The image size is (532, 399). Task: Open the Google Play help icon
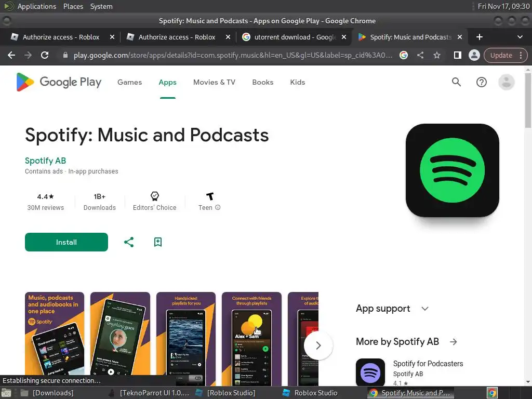click(481, 82)
